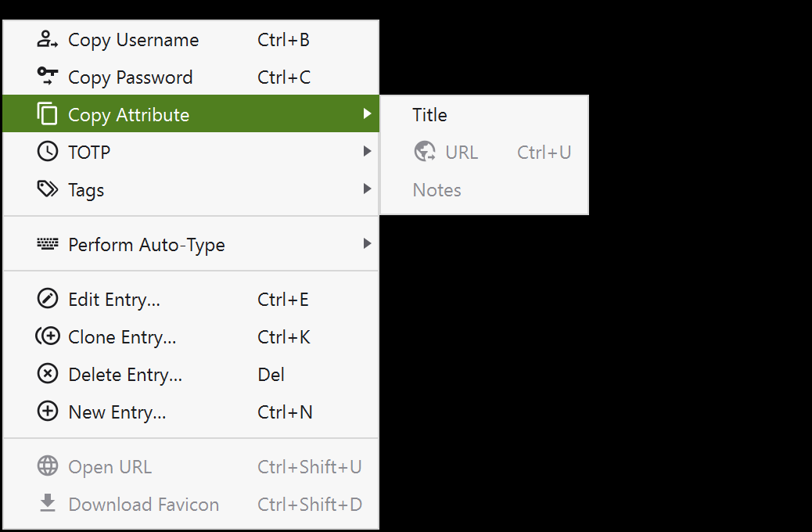The height and width of the screenshot is (532, 812).
Task: Click the keyboard icon for Perform Auto-Type
Action: point(48,244)
